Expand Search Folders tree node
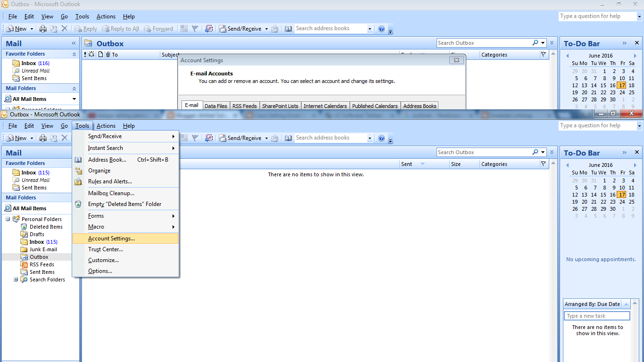644x362 pixels. 16,280
